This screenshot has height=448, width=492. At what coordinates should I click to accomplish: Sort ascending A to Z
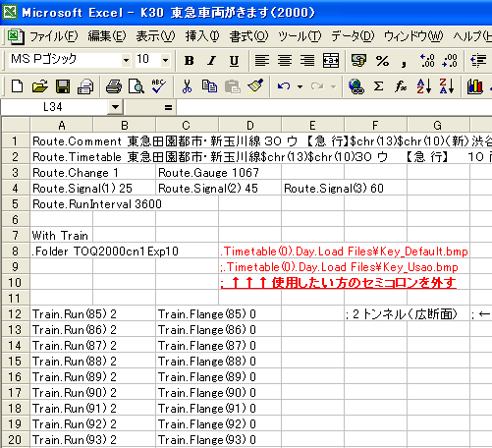[424, 86]
